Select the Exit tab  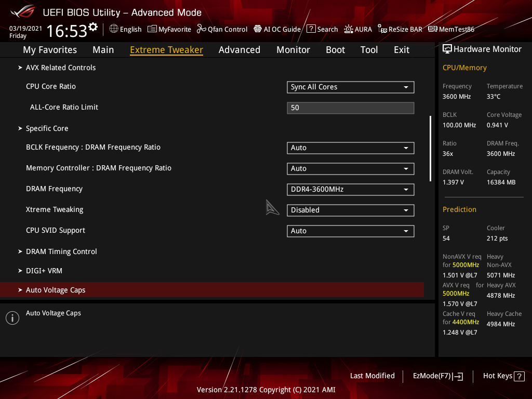pyautogui.click(x=402, y=50)
